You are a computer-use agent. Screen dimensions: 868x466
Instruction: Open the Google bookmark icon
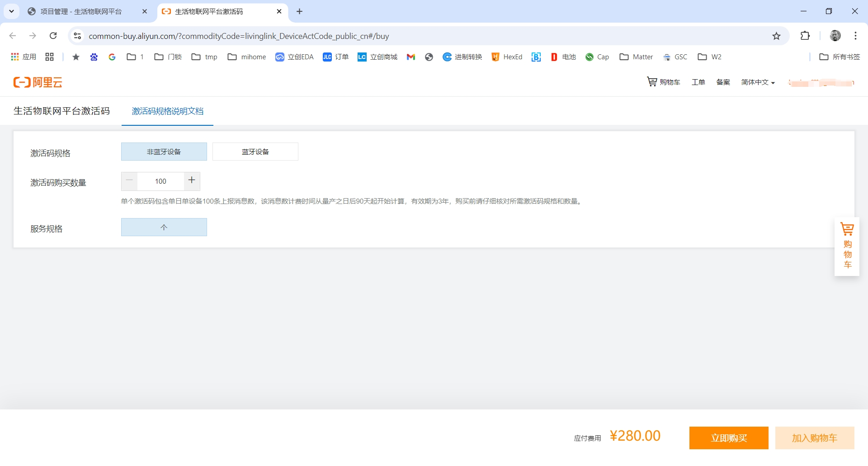click(112, 57)
